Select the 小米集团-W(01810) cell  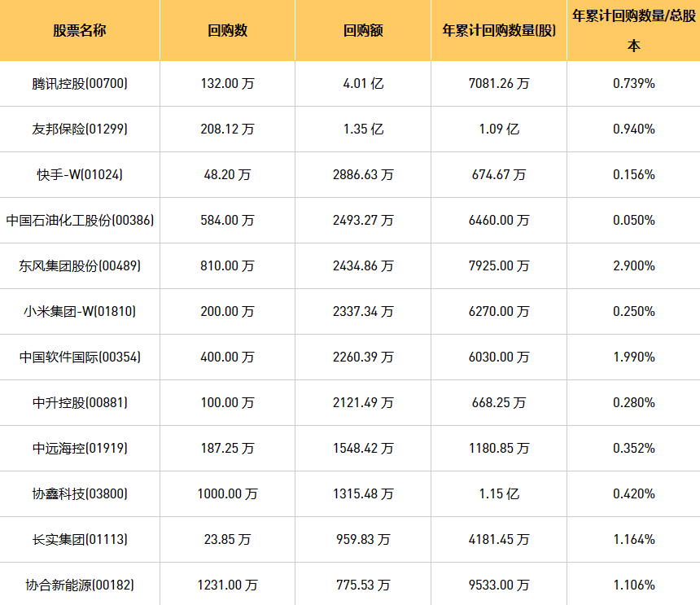[x=80, y=311]
